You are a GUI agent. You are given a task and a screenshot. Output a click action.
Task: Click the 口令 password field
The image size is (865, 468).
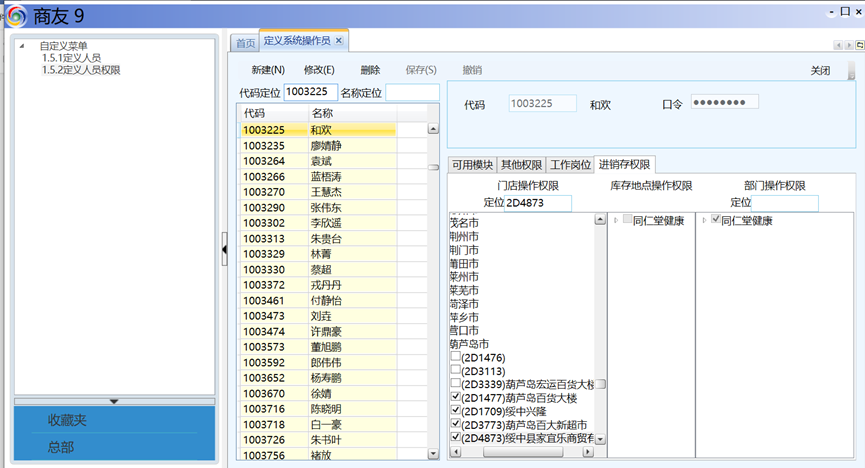coord(725,102)
